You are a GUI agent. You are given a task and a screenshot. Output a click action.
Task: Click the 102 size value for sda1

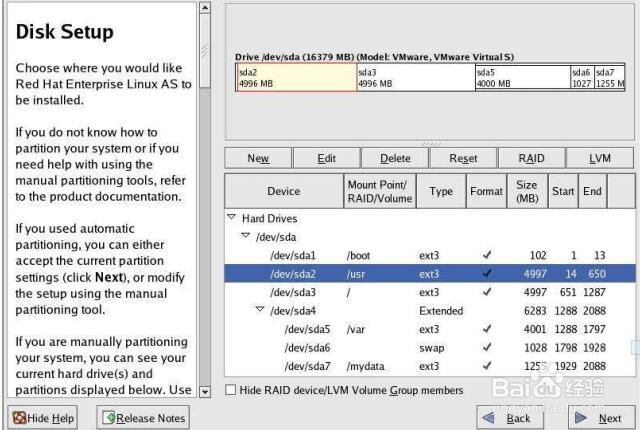tap(538, 255)
